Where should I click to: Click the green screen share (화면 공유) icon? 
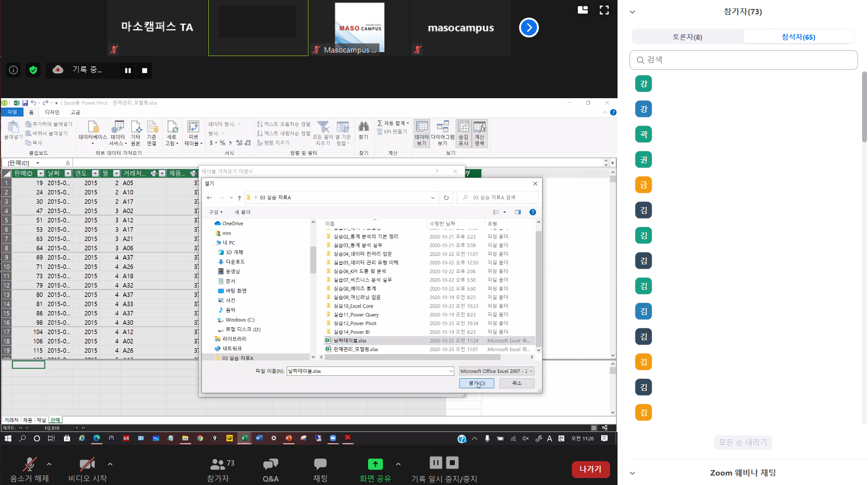[375, 464]
